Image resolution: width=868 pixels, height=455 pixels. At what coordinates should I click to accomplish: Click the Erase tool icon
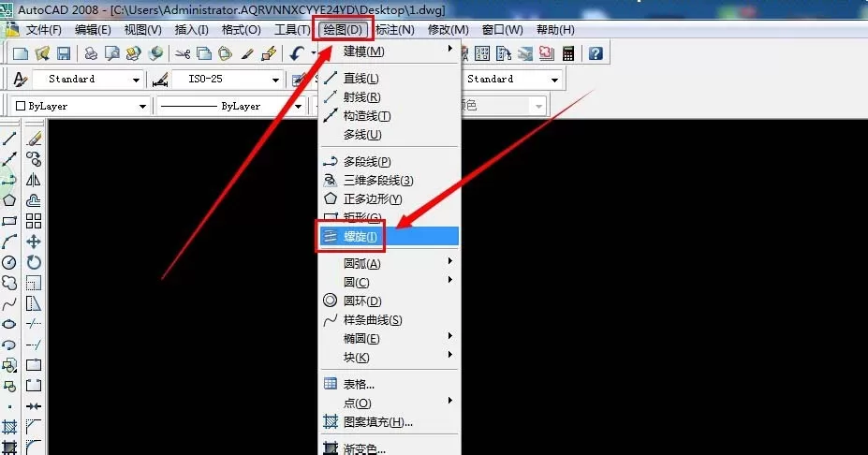34,139
